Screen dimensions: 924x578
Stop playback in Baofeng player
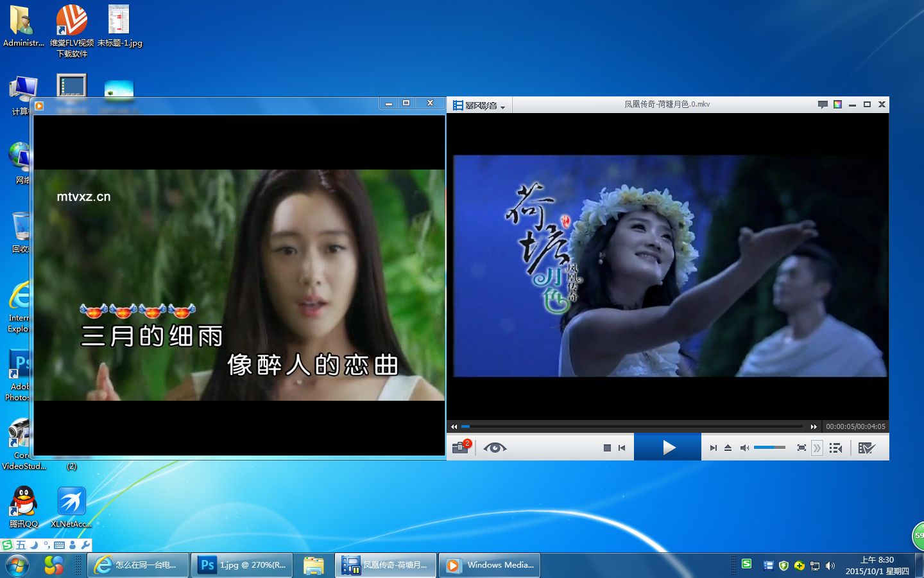[x=607, y=448]
